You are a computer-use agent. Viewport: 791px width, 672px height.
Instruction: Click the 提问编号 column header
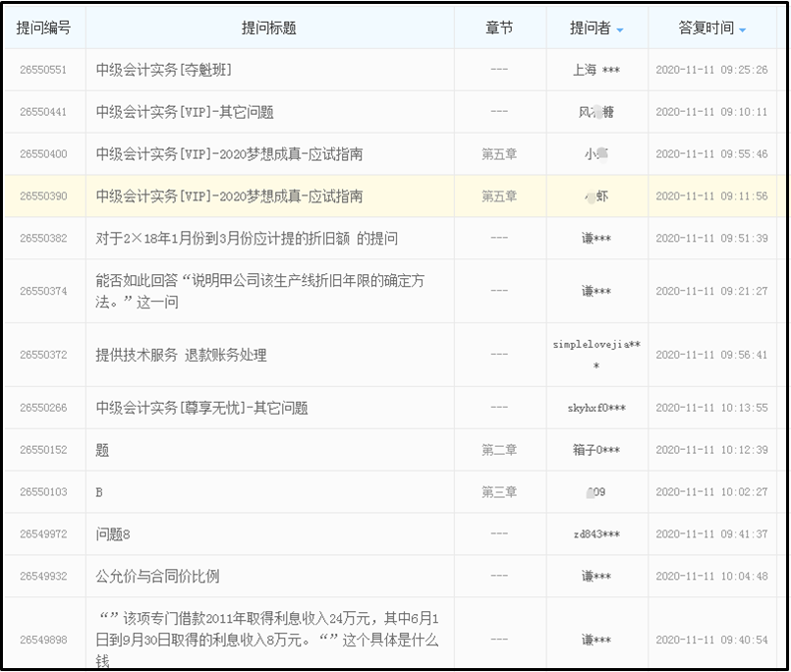43,28
